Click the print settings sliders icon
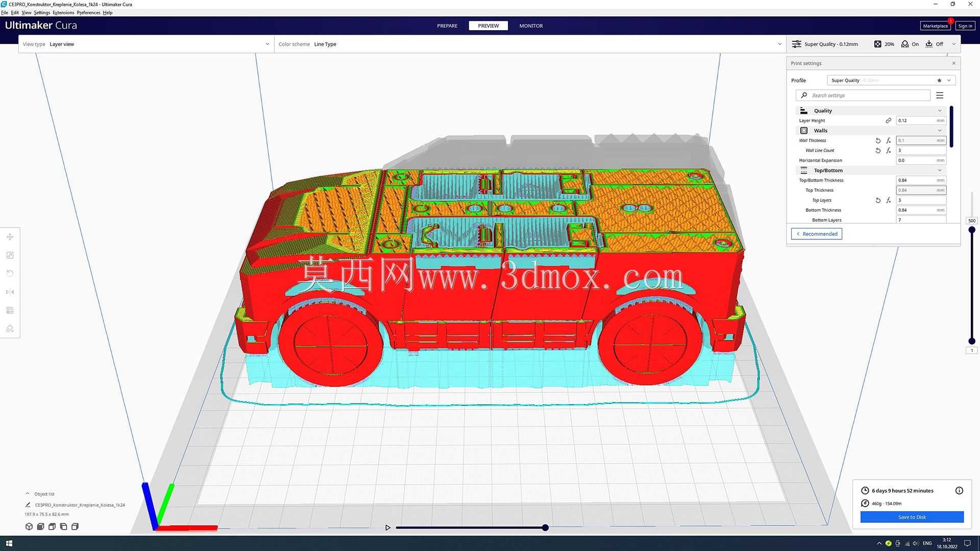The height and width of the screenshot is (551, 980). click(x=796, y=44)
